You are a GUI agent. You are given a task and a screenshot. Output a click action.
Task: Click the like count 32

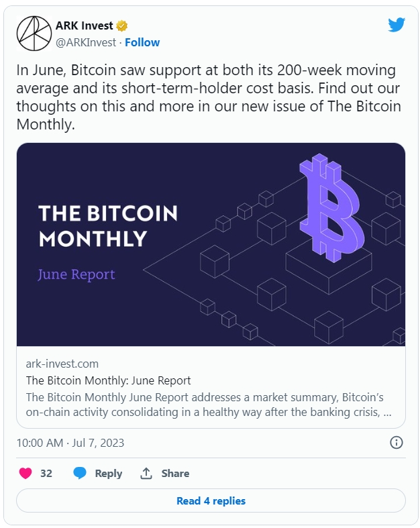point(46,474)
